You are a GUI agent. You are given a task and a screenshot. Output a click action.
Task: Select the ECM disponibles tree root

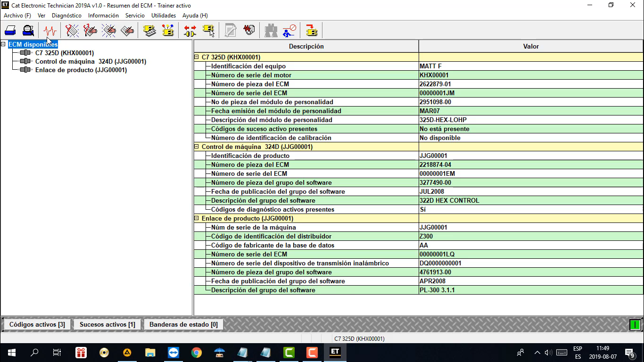coord(33,44)
